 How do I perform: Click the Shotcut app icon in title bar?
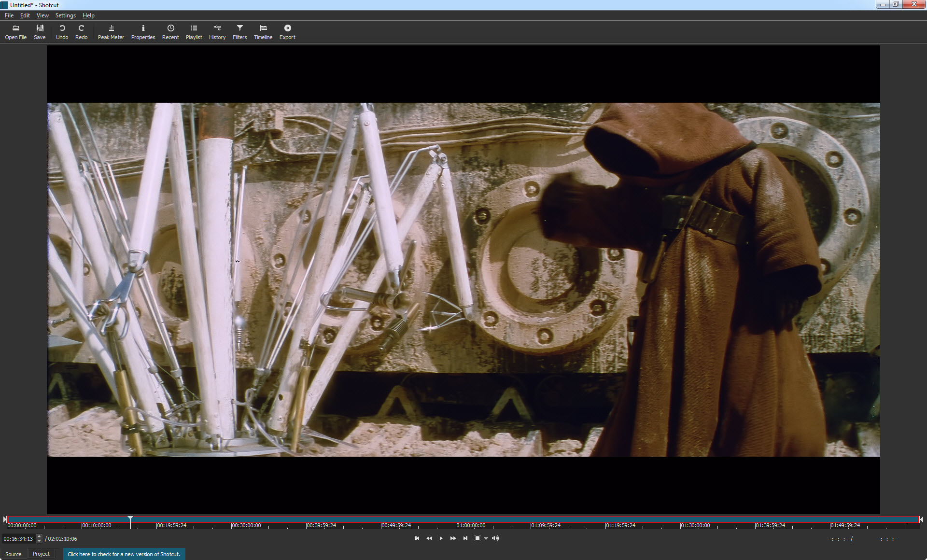pyautogui.click(x=5, y=5)
